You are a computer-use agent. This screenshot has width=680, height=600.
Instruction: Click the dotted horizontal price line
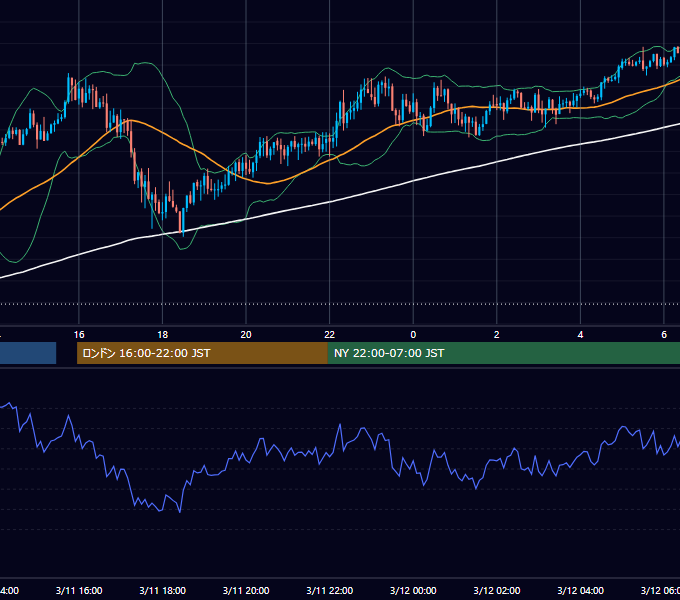(340, 304)
